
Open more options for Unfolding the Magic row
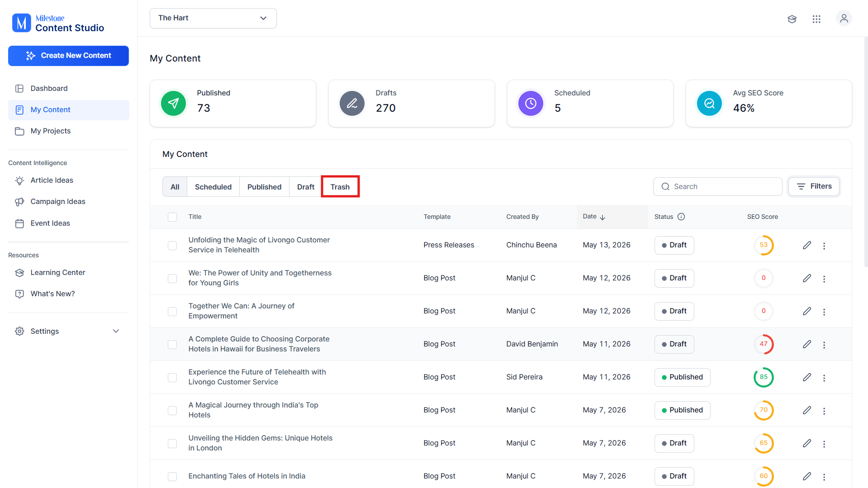824,246
